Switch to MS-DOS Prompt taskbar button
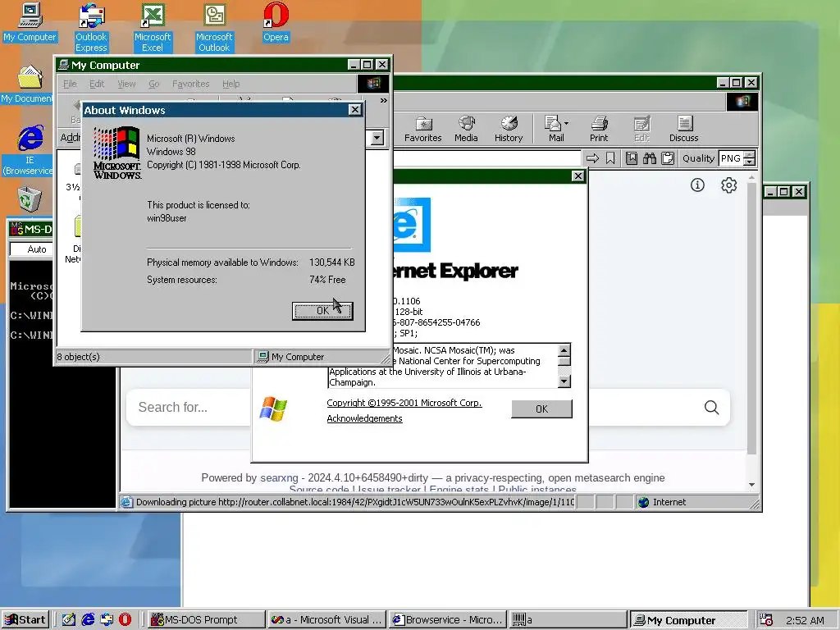Screen dimensions: 840x630 [206, 620]
